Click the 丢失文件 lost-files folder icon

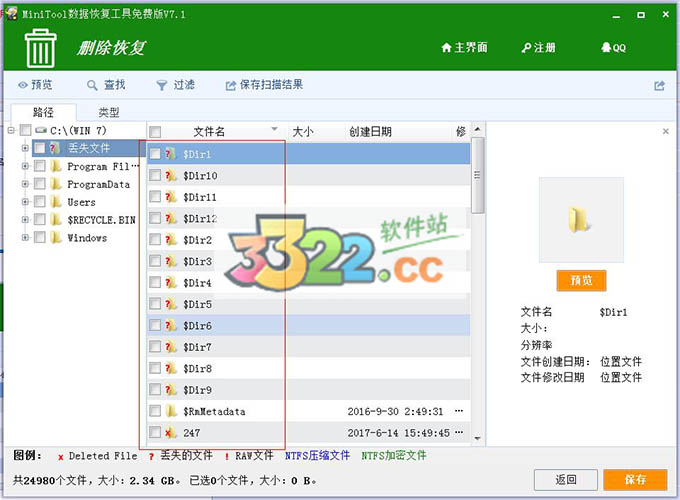pyautogui.click(x=55, y=148)
